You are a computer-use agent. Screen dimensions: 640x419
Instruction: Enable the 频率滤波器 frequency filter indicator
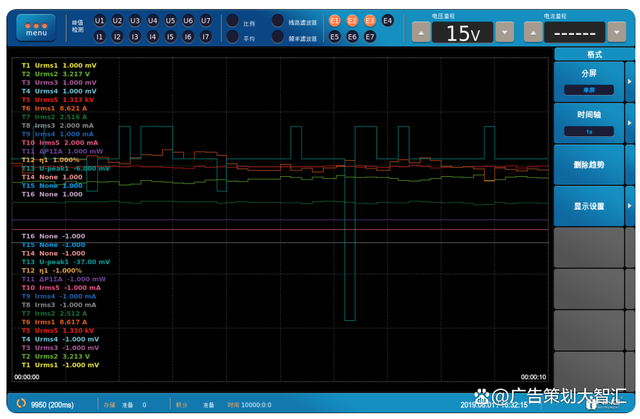pyautogui.click(x=278, y=37)
